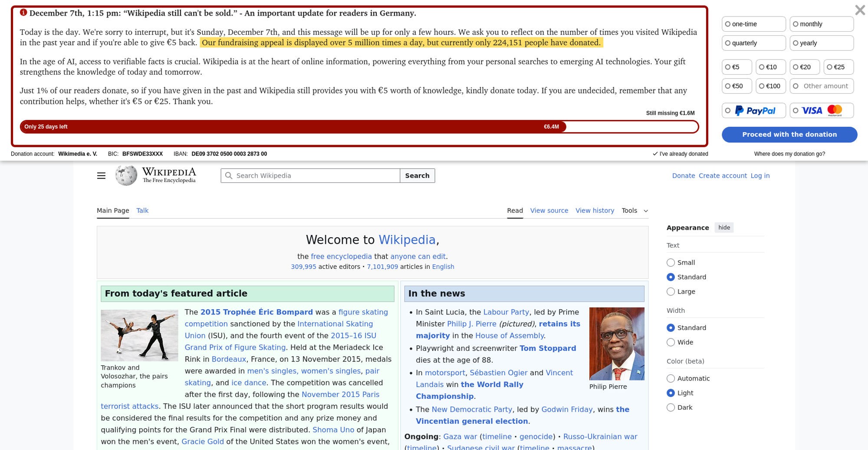
Task: Open the figure skating pairs thumbnail
Action: point(139,335)
